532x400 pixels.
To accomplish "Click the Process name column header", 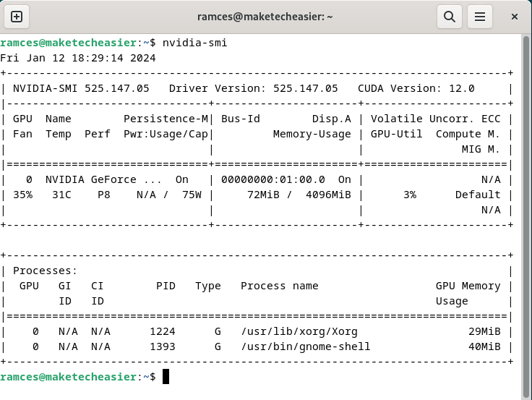I will click(280, 286).
